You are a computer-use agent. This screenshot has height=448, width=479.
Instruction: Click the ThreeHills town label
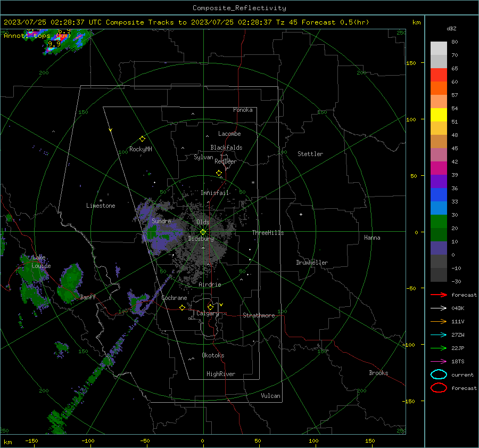pyautogui.click(x=268, y=233)
